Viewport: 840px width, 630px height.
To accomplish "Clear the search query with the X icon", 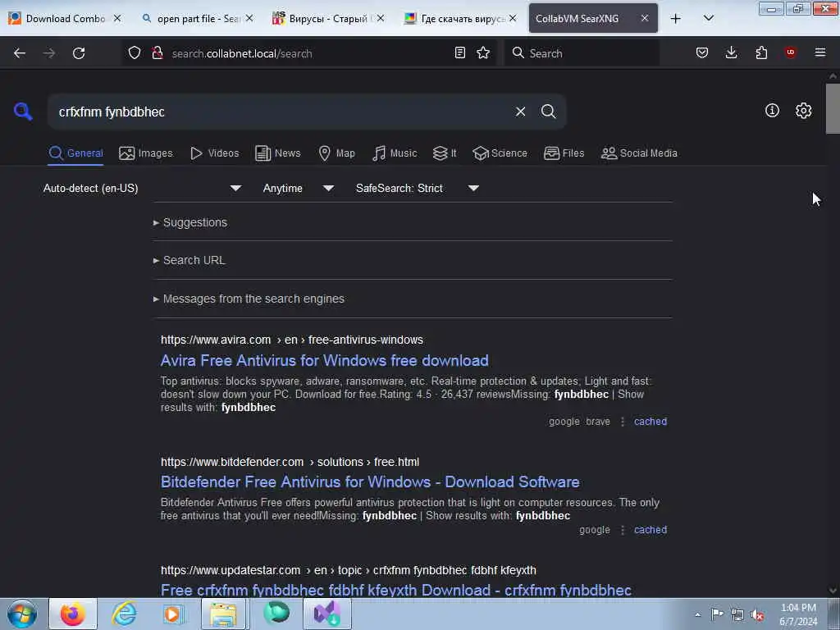I will tap(520, 112).
